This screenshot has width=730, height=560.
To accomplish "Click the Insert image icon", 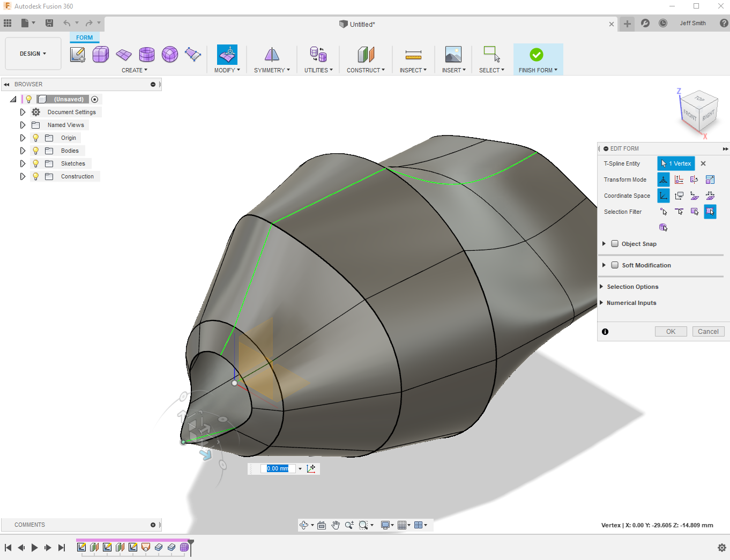I will tap(453, 54).
